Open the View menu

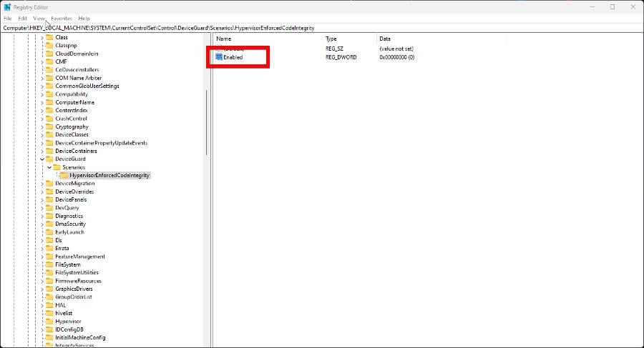click(x=39, y=19)
